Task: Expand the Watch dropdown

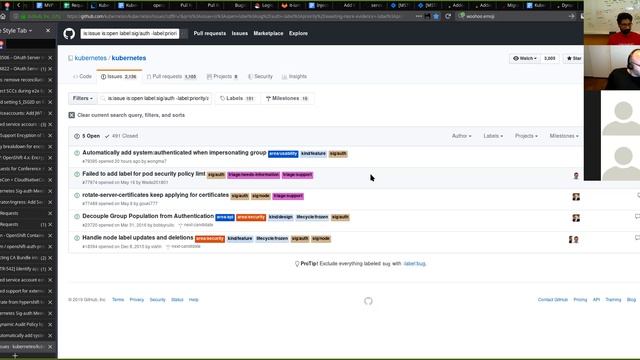Action: point(525,58)
